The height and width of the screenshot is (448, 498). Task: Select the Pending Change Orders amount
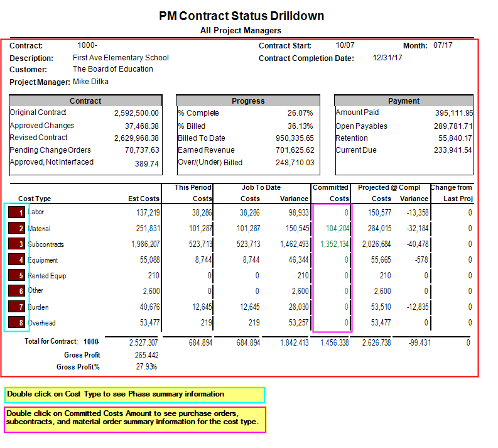click(142, 150)
